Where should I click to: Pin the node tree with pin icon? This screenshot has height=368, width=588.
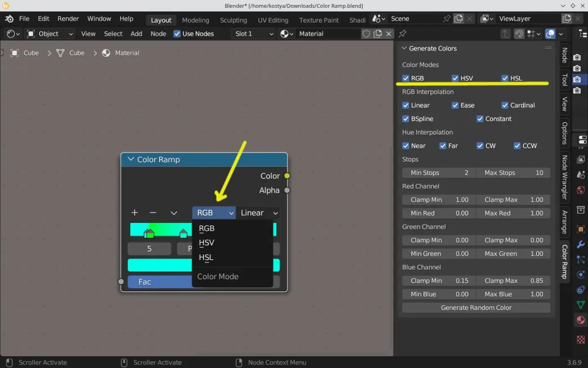click(402, 34)
